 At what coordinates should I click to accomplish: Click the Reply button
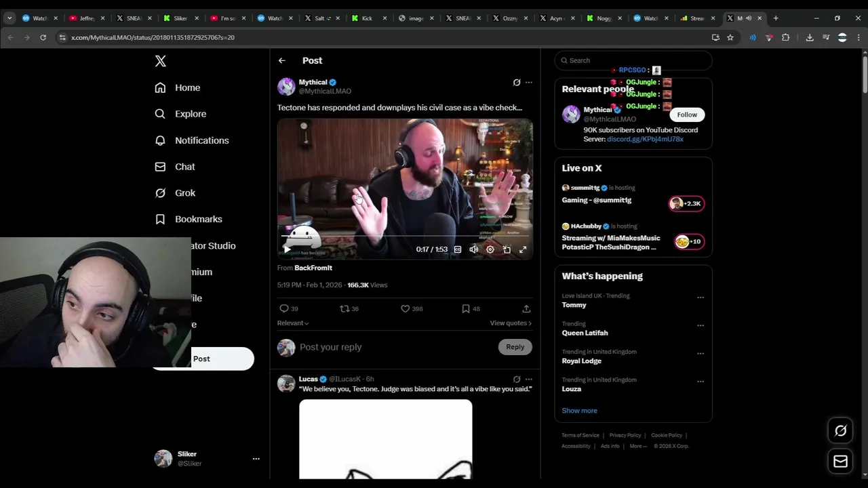point(515,347)
